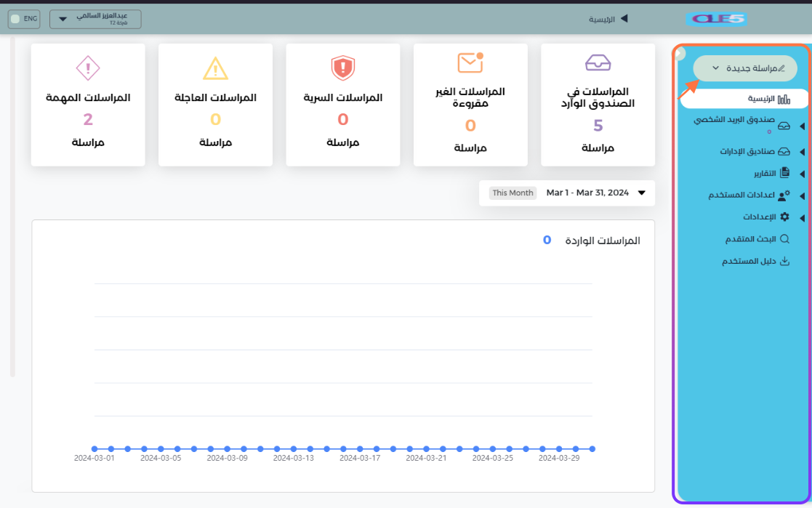The width and height of the screenshot is (812, 508).
Task: Click the الرئيسية breadcrumb in the header
Action: click(601, 20)
